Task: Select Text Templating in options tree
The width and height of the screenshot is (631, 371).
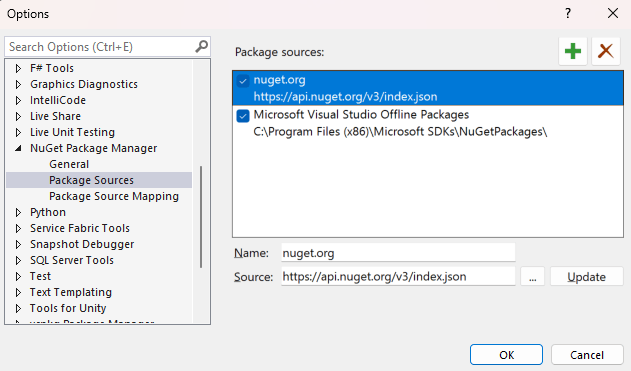Action: (x=71, y=292)
